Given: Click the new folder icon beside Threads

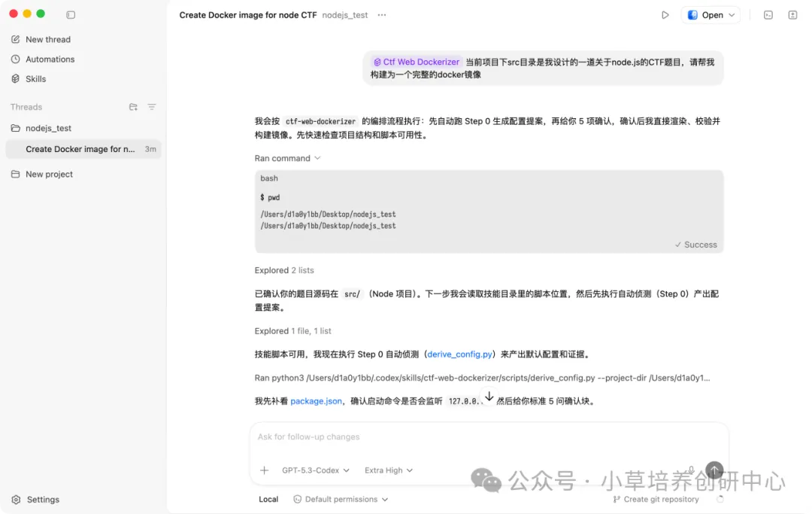Looking at the screenshot, I should click(x=133, y=107).
